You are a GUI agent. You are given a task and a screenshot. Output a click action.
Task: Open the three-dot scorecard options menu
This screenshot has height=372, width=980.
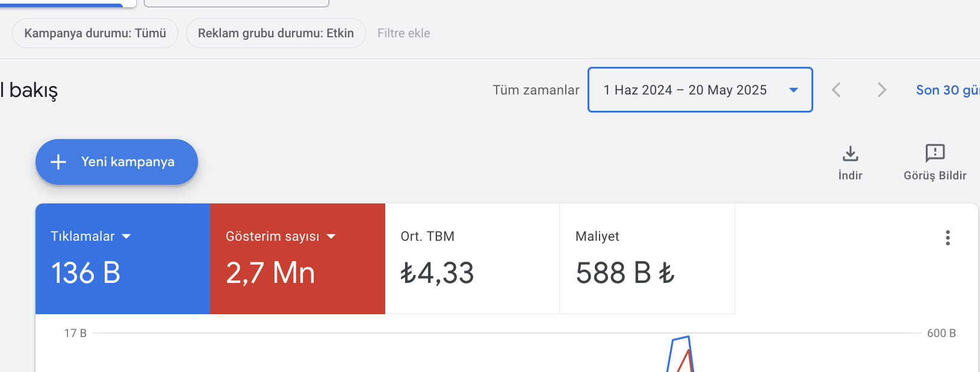(947, 238)
